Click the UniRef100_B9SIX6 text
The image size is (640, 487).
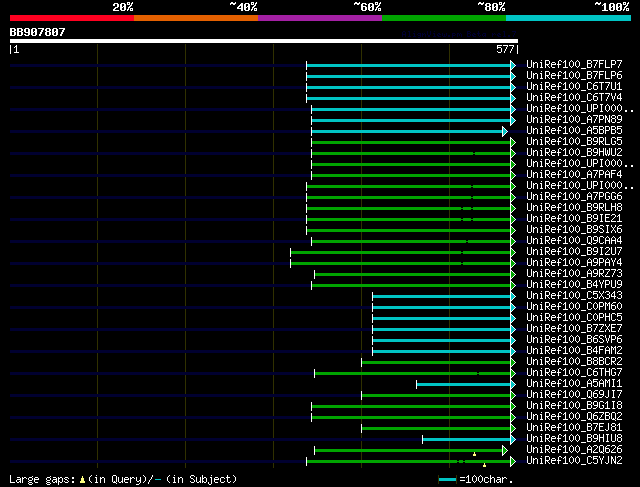tap(574, 230)
